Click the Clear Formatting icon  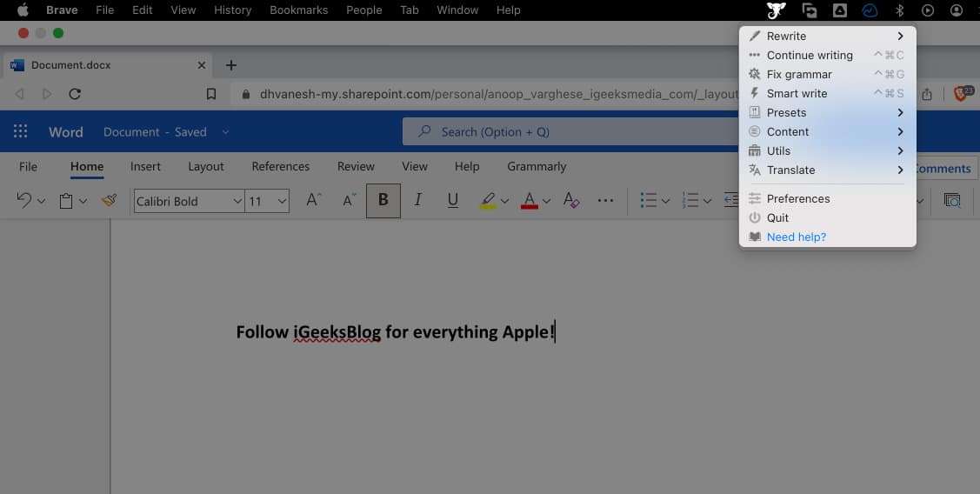570,201
